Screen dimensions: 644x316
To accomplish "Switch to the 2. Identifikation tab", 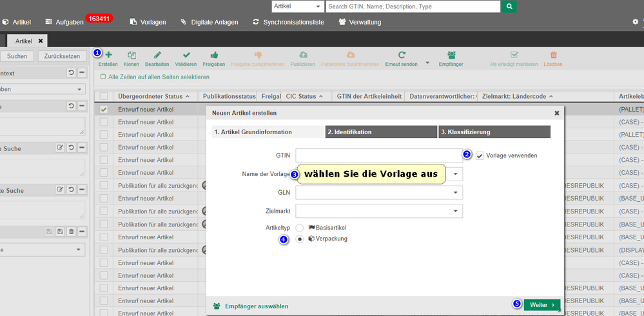I will 381,132.
